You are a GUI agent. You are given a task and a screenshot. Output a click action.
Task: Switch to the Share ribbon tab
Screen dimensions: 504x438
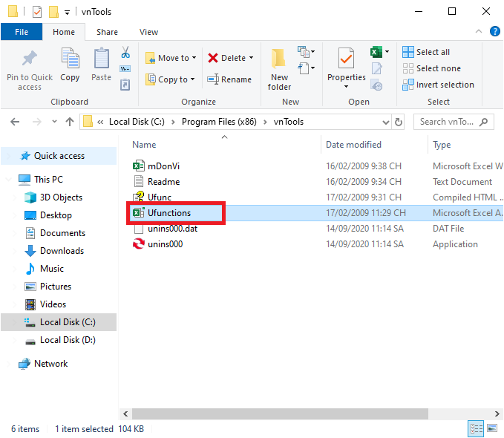[x=107, y=32]
